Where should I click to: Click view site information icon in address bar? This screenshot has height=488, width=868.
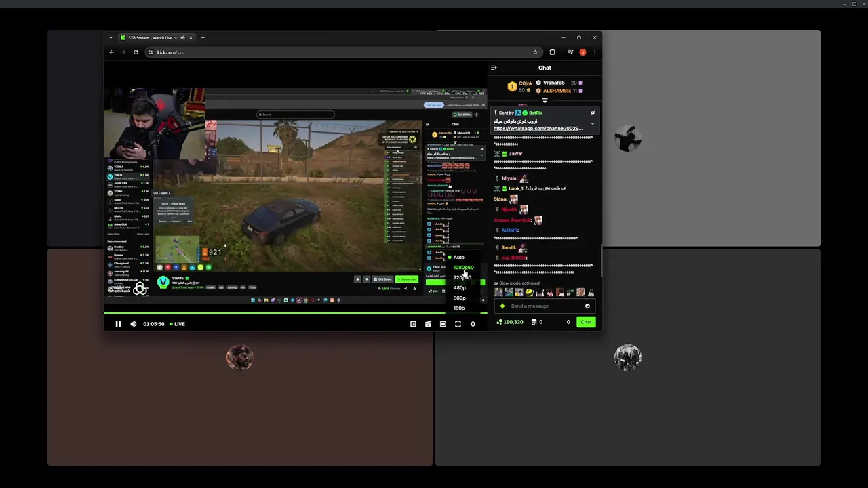point(151,52)
